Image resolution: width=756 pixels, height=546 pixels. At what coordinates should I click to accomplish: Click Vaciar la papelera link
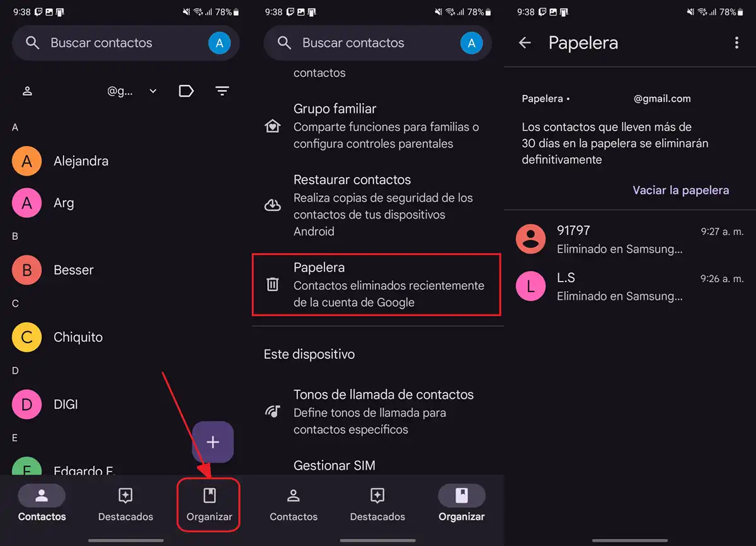pyautogui.click(x=680, y=190)
